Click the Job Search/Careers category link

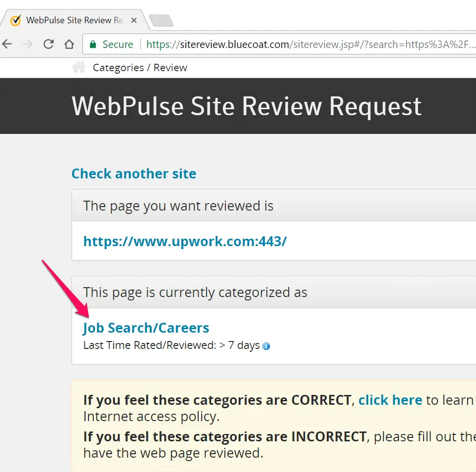coord(146,328)
